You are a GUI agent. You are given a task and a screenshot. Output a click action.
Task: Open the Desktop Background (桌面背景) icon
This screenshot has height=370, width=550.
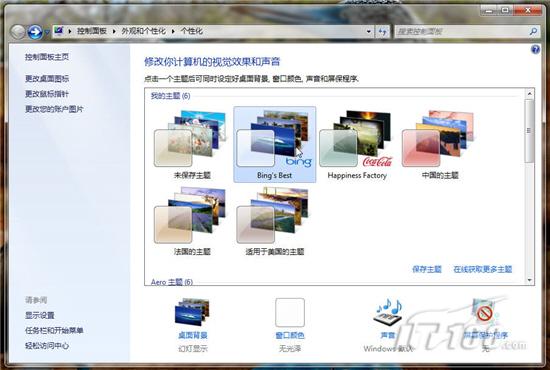click(192, 312)
